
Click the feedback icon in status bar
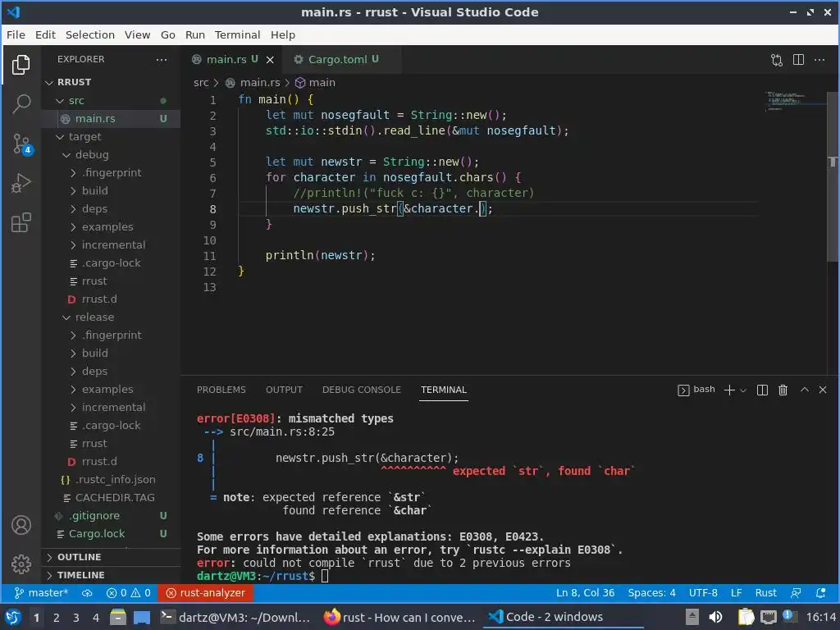pyautogui.click(x=796, y=592)
